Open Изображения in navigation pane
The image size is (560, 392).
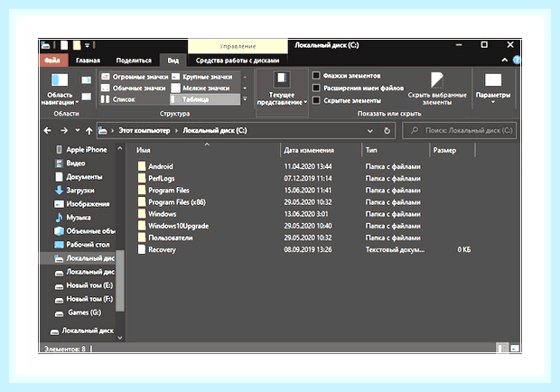click(82, 204)
